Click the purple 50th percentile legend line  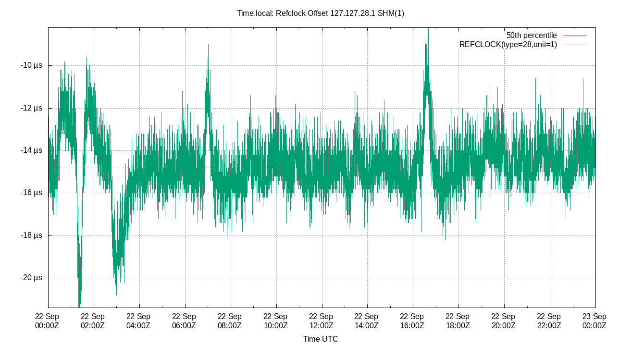tap(574, 36)
